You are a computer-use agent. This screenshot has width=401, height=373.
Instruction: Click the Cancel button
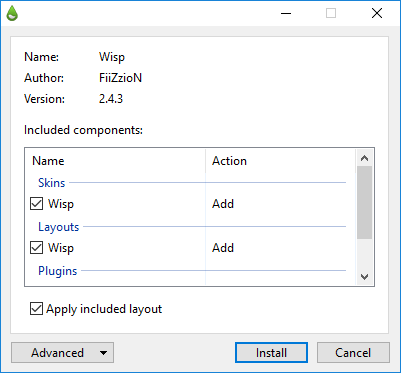[353, 353]
